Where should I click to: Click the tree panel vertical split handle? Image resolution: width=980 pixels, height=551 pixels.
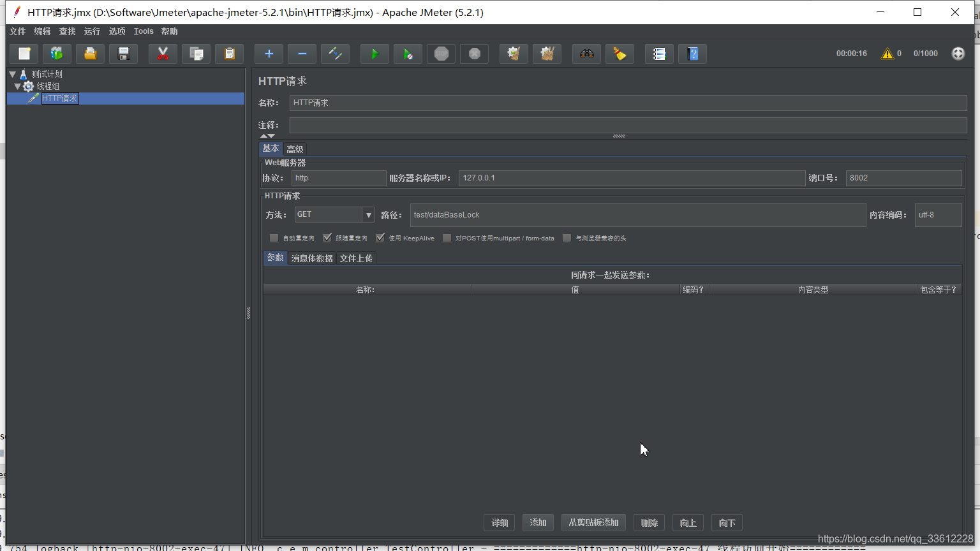[x=248, y=312]
